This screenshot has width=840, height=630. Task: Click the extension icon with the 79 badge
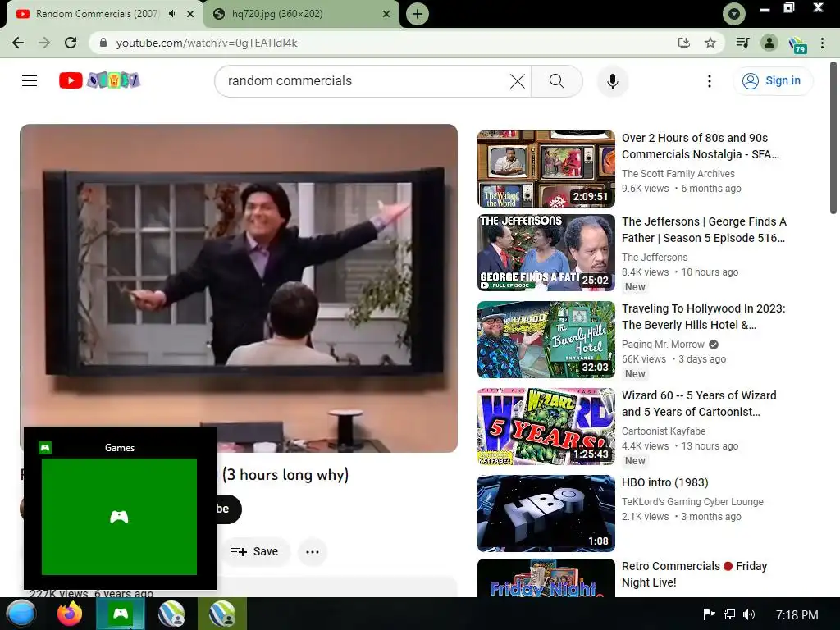[x=797, y=44]
